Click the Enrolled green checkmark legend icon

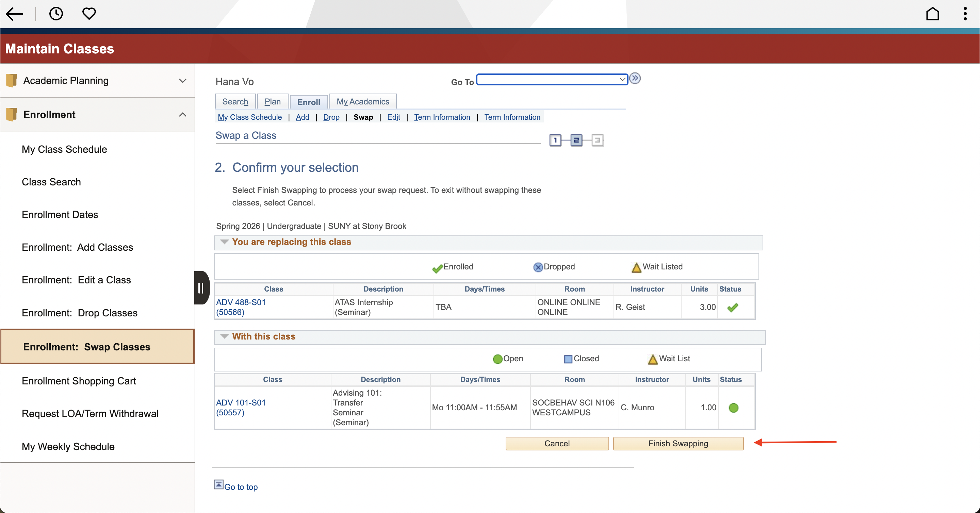click(438, 268)
